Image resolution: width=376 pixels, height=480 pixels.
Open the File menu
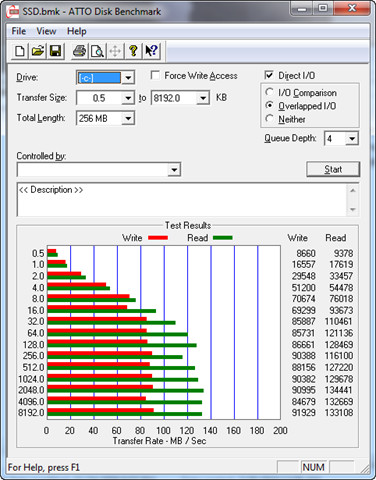(x=19, y=31)
